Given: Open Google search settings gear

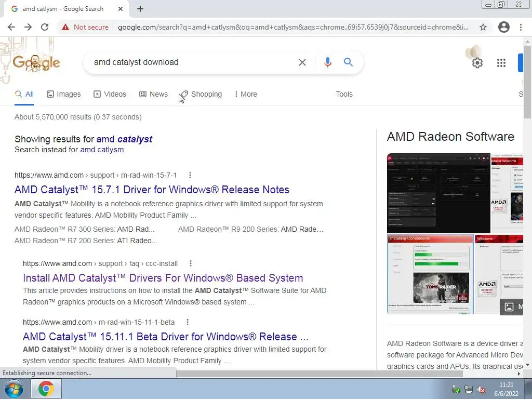Looking at the screenshot, I should 477,63.
